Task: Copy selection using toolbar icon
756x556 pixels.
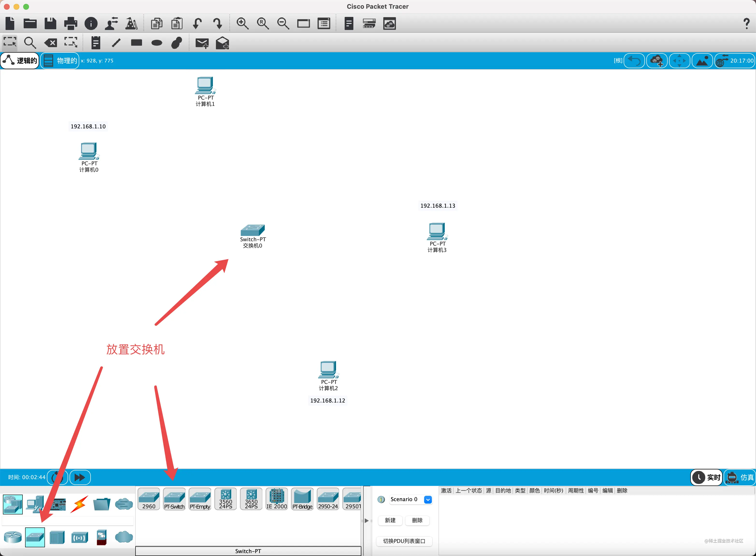Action: pos(157,23)
